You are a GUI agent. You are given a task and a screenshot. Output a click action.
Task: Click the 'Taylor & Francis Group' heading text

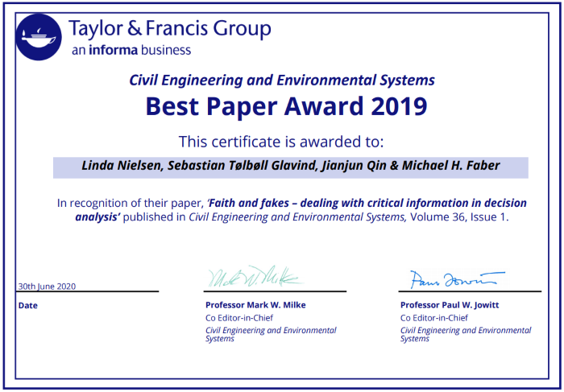[170, 29]
